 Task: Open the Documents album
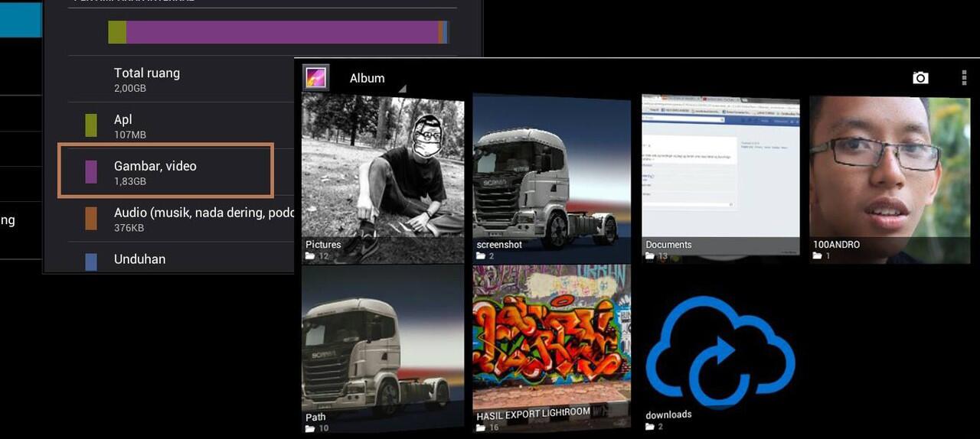[720, 179]
